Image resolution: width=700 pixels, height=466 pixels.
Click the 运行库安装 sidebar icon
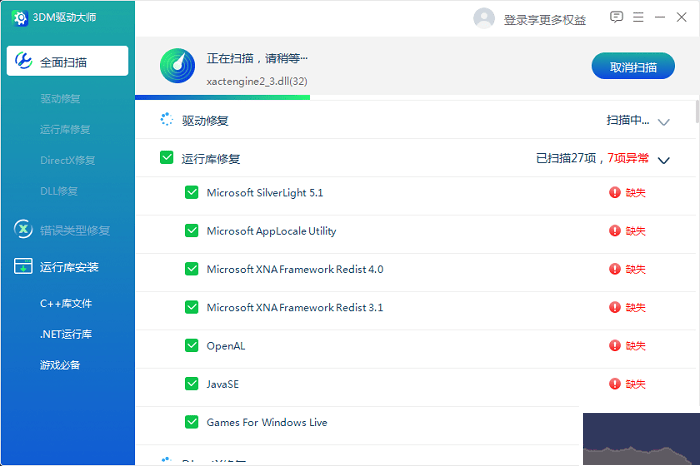coord(22,267)
